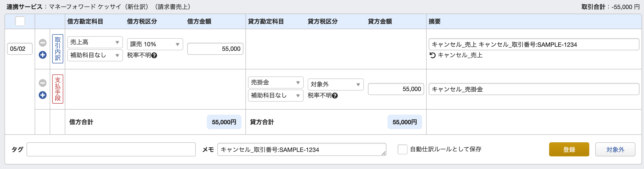Click into the タグ input field
Viewport: 644px width, 169px height.
[111, 149]
